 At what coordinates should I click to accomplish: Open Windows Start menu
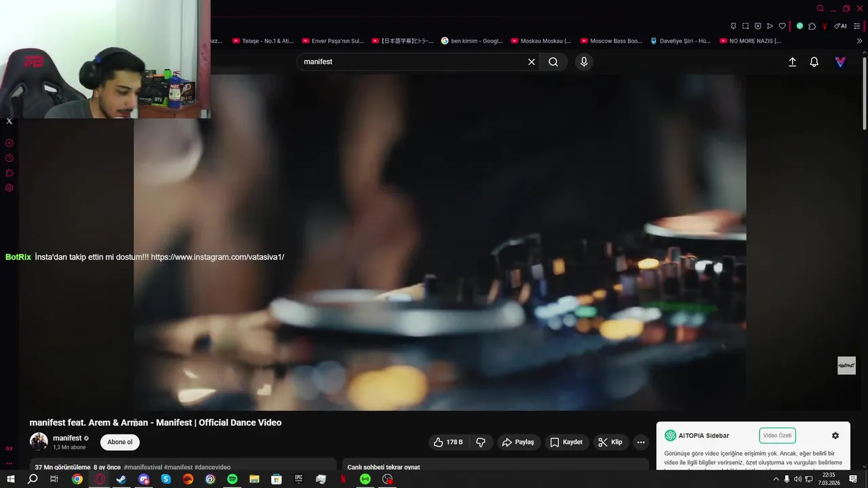11,479
